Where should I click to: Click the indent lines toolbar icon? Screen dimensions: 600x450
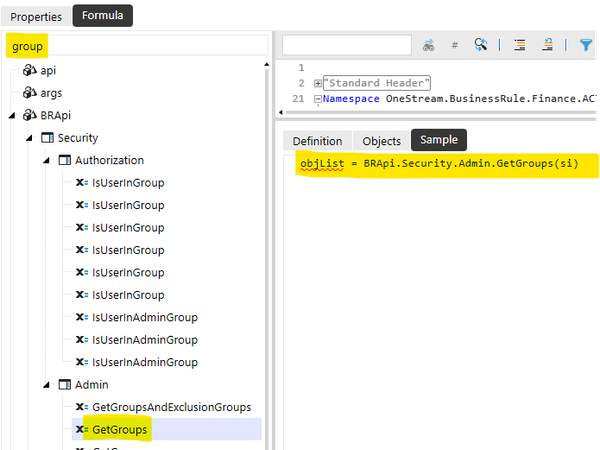pos(520,45)
